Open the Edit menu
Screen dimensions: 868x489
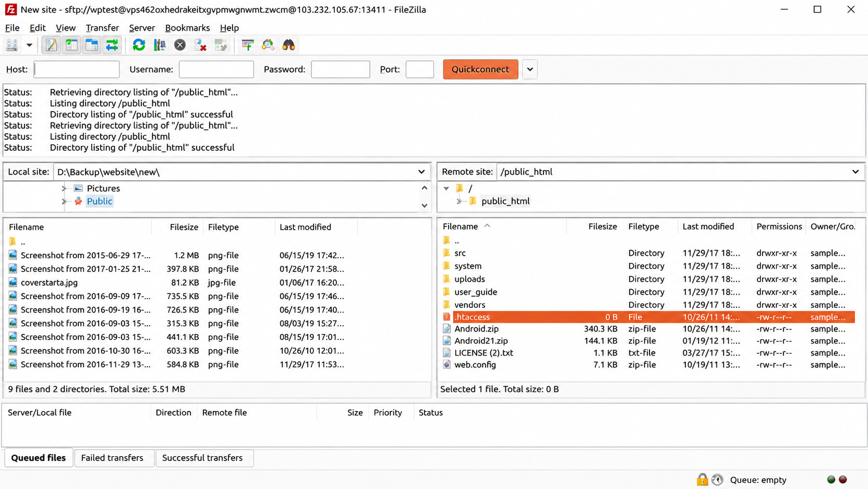tap(37, 28)
